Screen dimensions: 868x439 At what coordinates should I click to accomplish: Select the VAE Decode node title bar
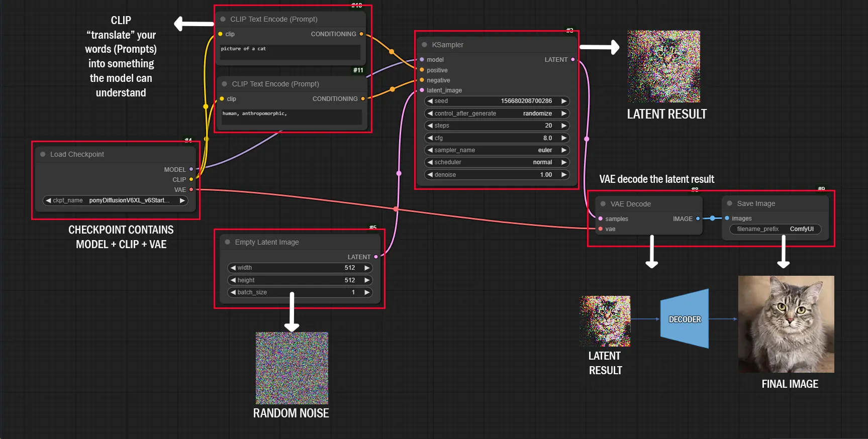tap(648, 204)
